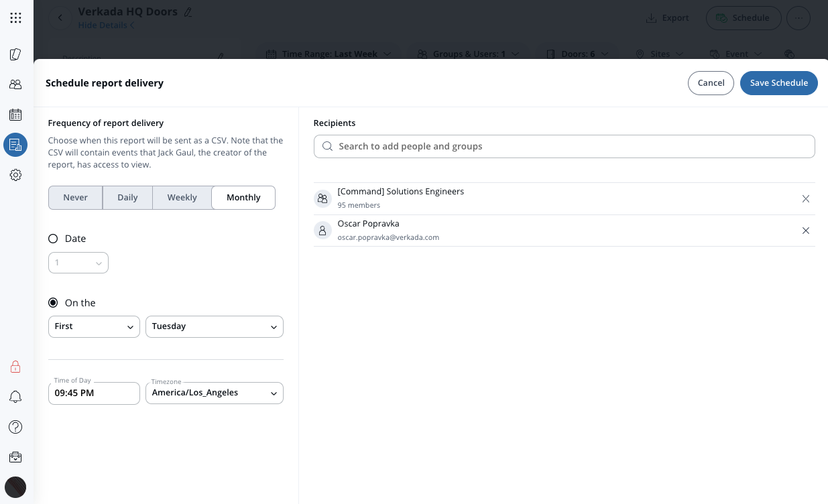Click the recipients search field
Viewport: 828px width, 504px height.
point(564,146)
